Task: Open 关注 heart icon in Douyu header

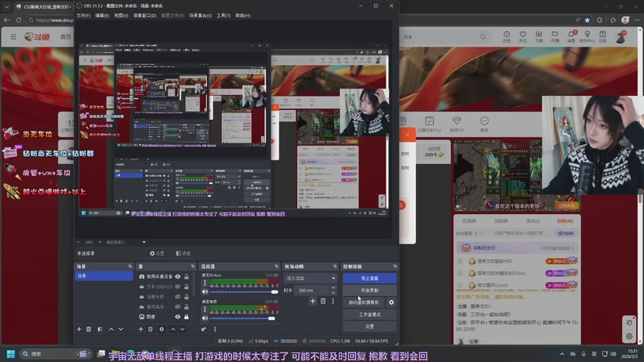Action: (522, 36)
